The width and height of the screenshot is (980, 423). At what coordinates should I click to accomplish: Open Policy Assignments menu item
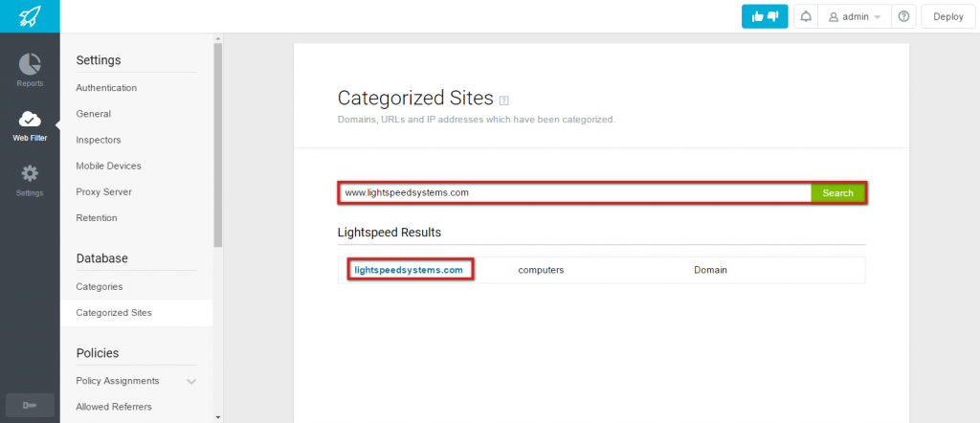pyautogui.click(x=118, y=381)
